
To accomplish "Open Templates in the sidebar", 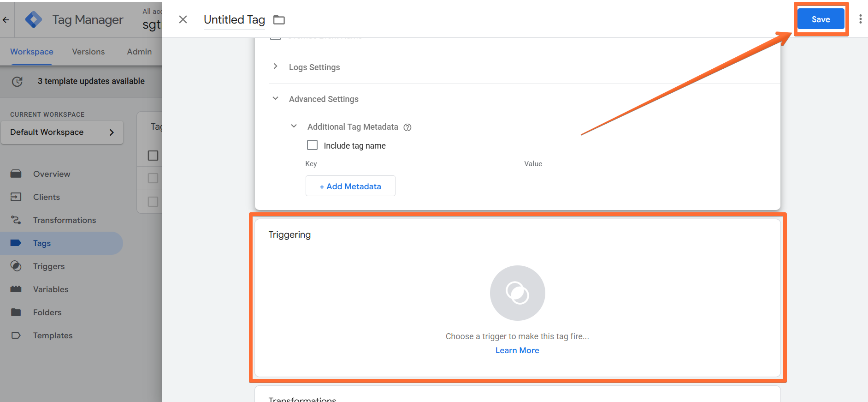I will pos(53,336).
